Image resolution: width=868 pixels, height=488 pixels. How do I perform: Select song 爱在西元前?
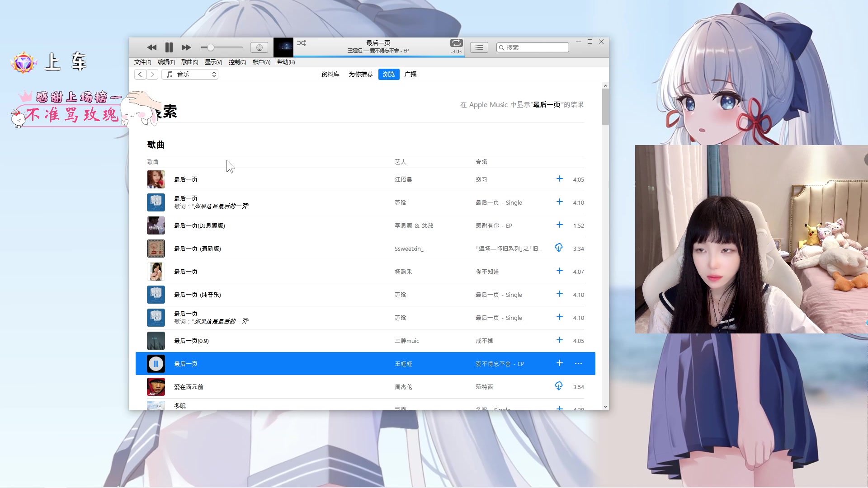tap(189, 387)
